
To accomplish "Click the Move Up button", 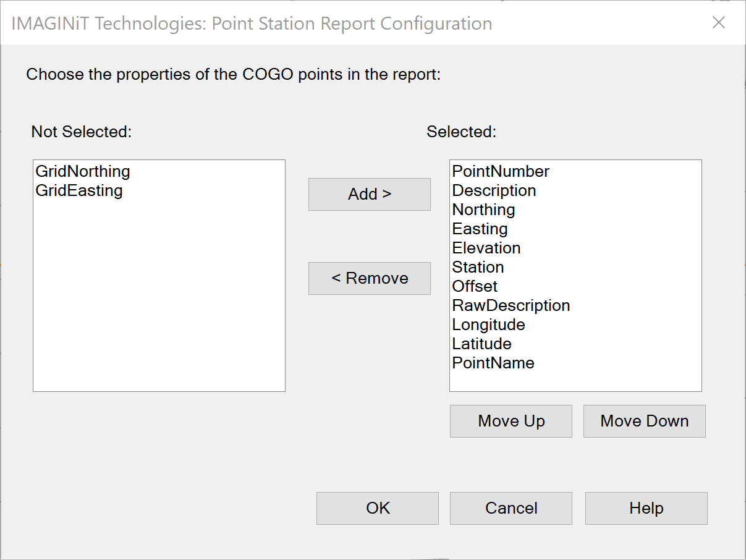I will tap(511, 421).
